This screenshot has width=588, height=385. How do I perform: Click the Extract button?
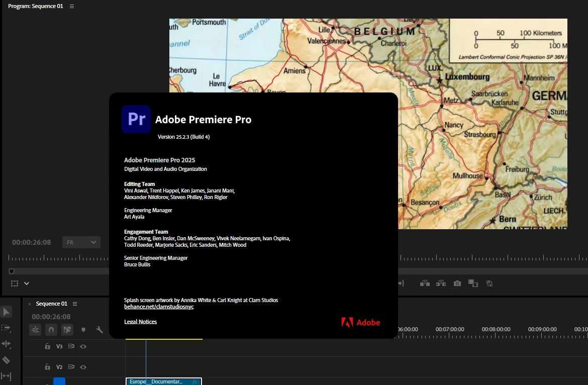tap(441, 283)
